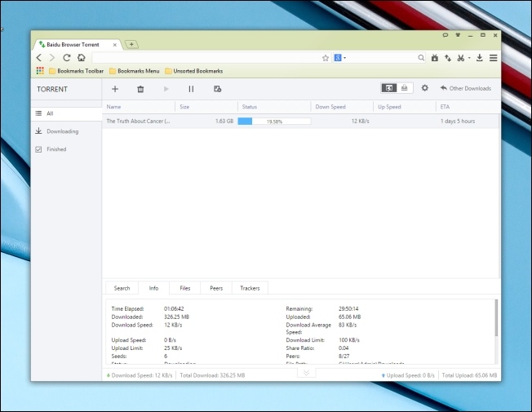Switch to the Peers tab
Screen dimensions: 532x412
216,288
